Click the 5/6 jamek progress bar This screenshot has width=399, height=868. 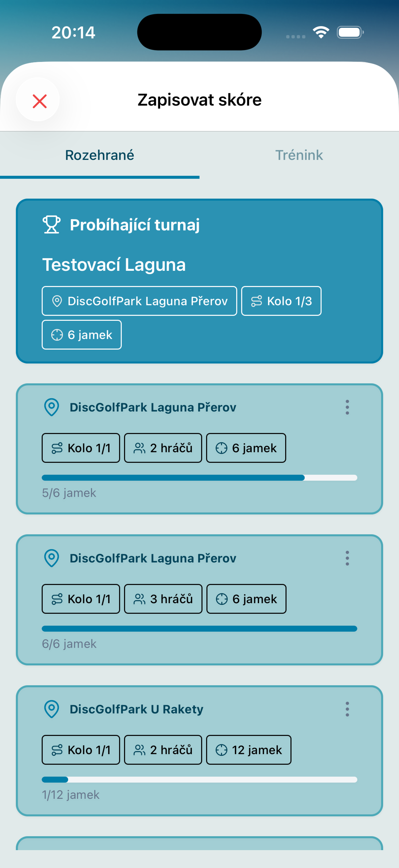point(199,478)
